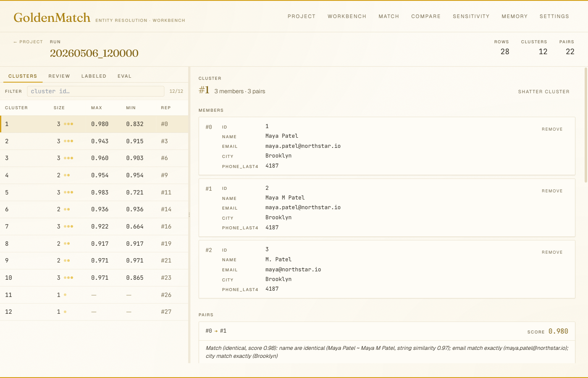The width and height of the screenshot is (588, 378).
Task: Click the pair score 0.980
Action: (558, 331)
